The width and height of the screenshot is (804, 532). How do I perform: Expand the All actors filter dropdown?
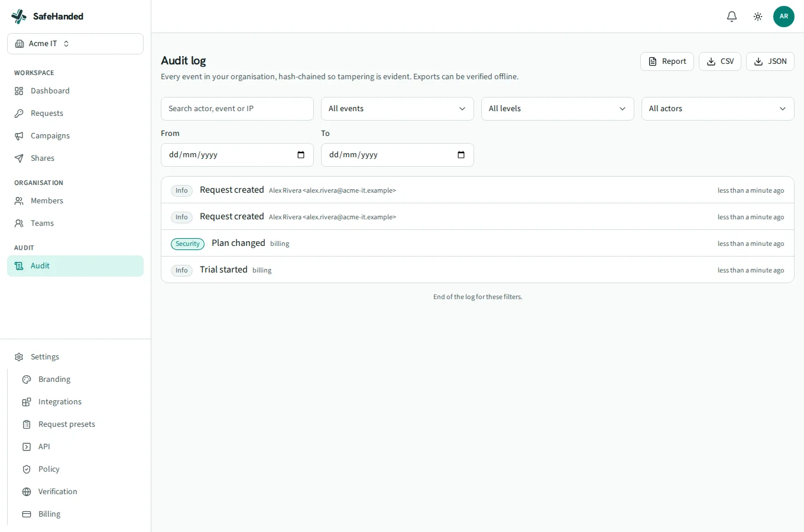tap(718, 109)
